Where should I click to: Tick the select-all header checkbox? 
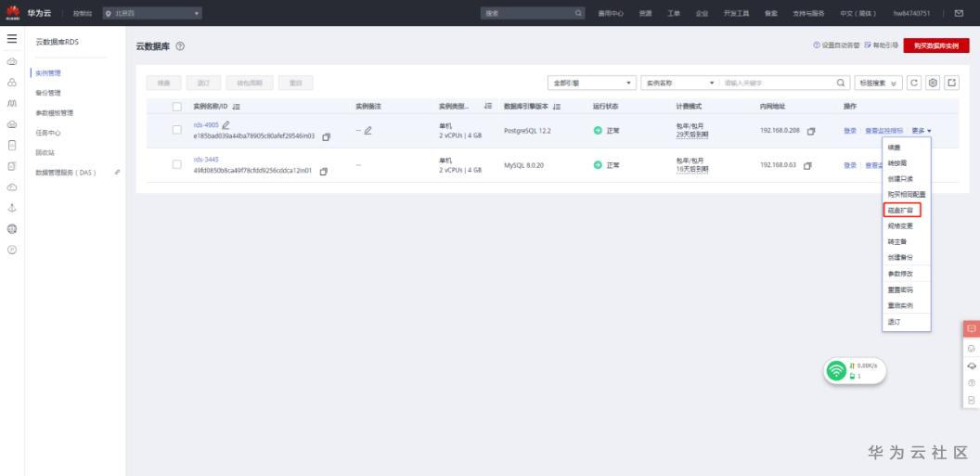point(177,107)
